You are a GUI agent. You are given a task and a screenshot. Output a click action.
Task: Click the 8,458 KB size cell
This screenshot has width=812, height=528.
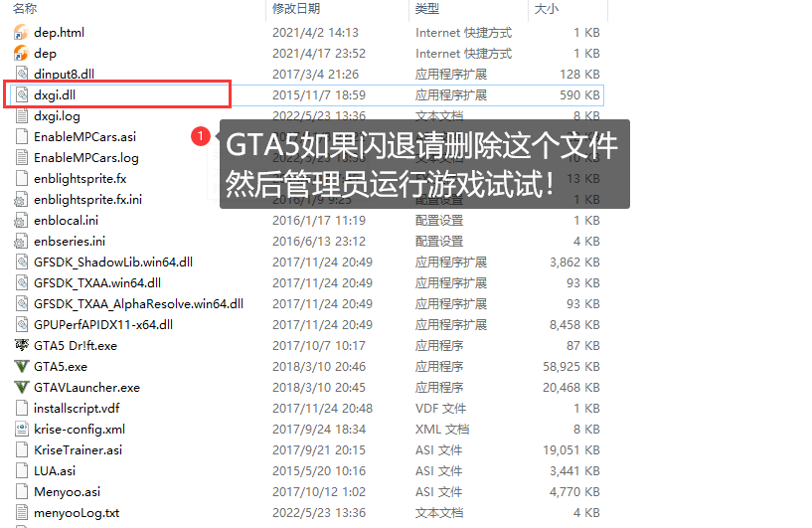(x=574, y=325)
